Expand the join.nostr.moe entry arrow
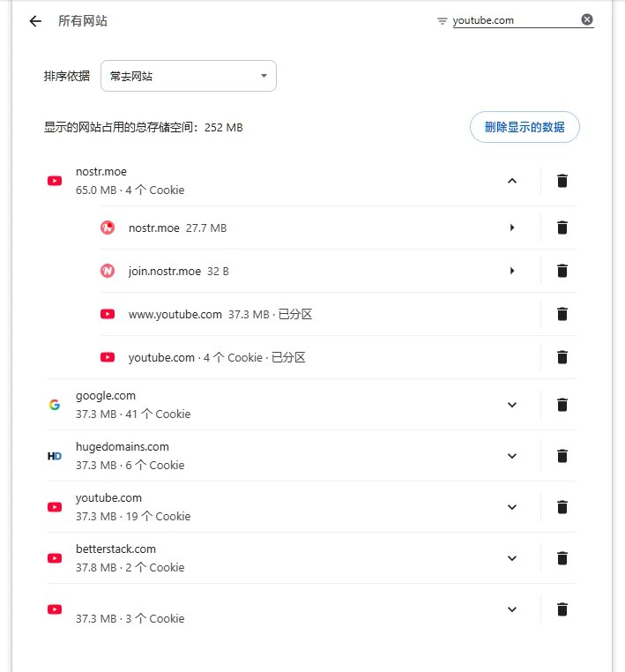 coord(511,271)
